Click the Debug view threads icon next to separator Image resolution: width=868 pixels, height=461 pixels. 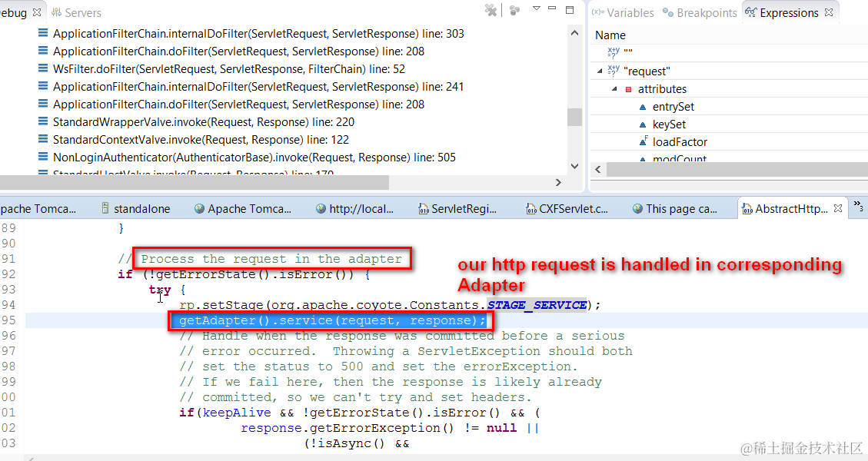(x=515, y=10)
